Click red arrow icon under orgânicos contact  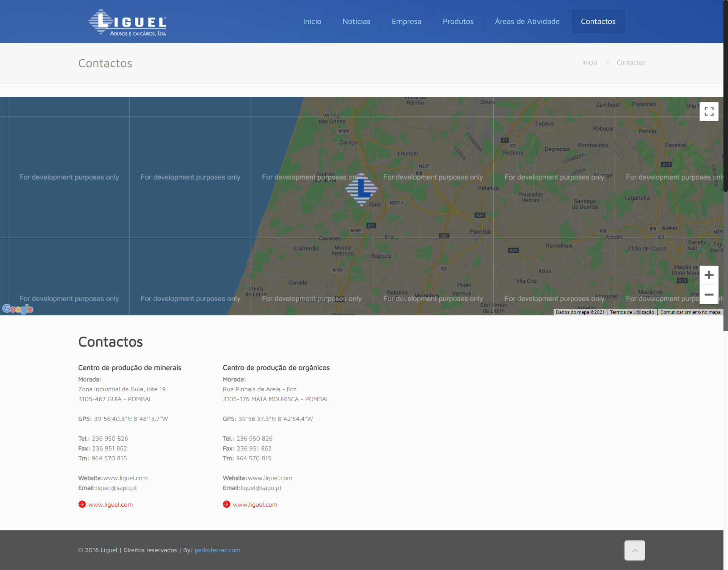point(226,504)
